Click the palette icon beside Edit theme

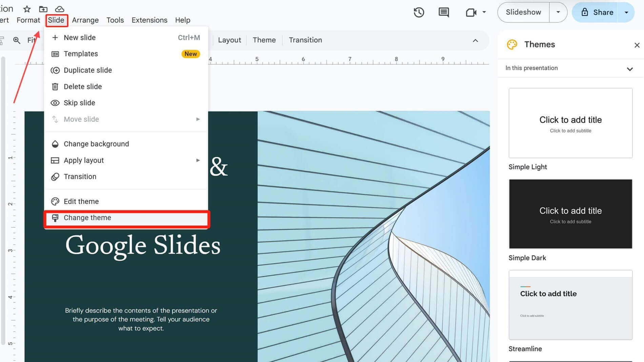pyautogui.click(x=55, y=201)
